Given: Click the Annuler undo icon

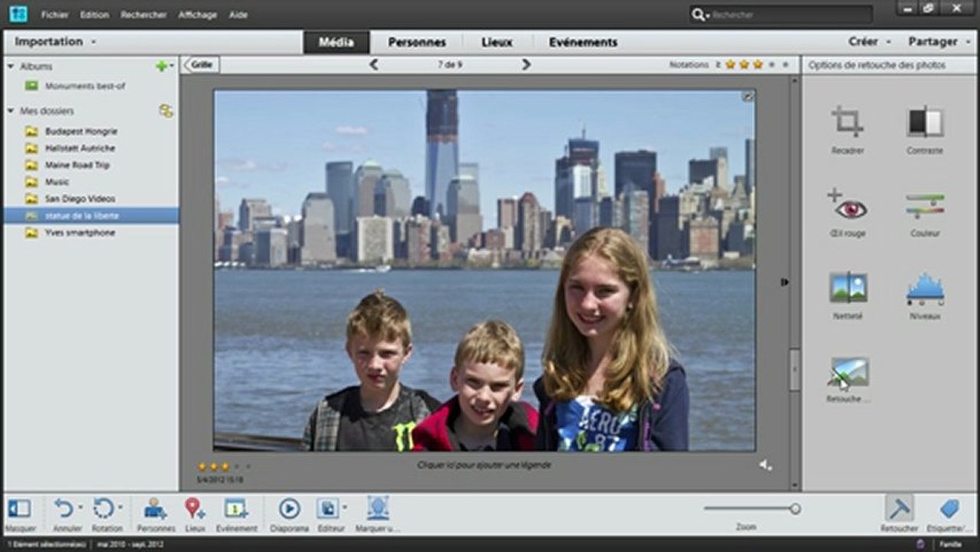Looking at the screenshot, I should 64,508.
